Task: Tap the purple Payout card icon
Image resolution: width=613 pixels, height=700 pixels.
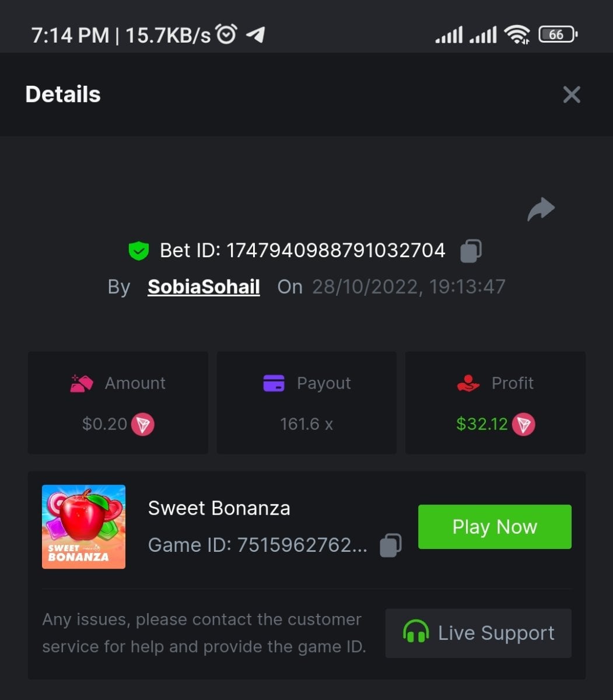Action: pyautogui.click(x=274, y=383)
